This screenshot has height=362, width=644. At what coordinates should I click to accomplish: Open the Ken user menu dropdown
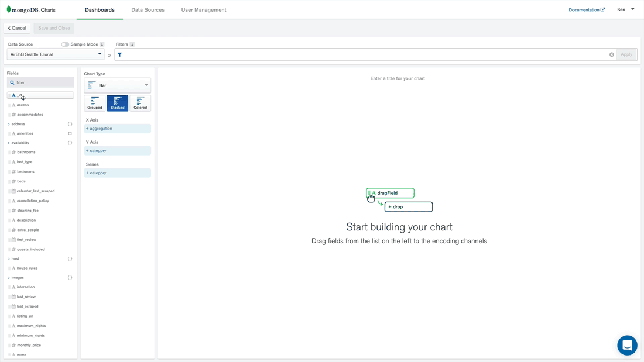[625, 9]
